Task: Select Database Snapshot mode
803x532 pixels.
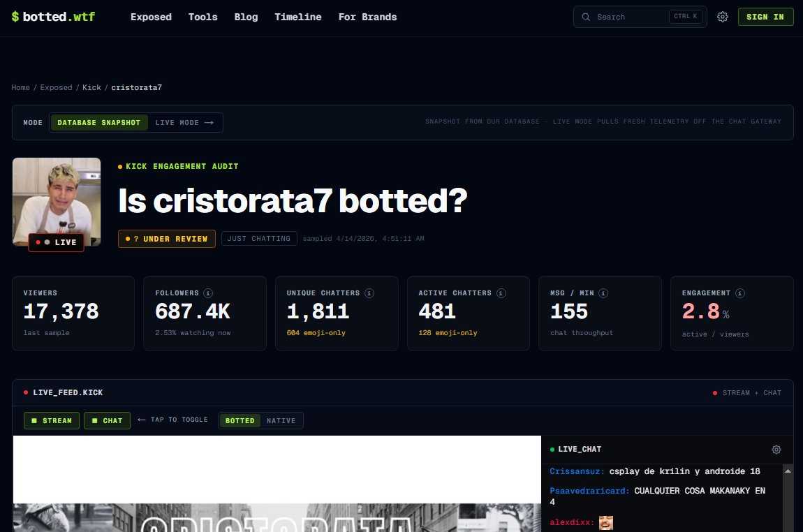Action: (99, 122)
